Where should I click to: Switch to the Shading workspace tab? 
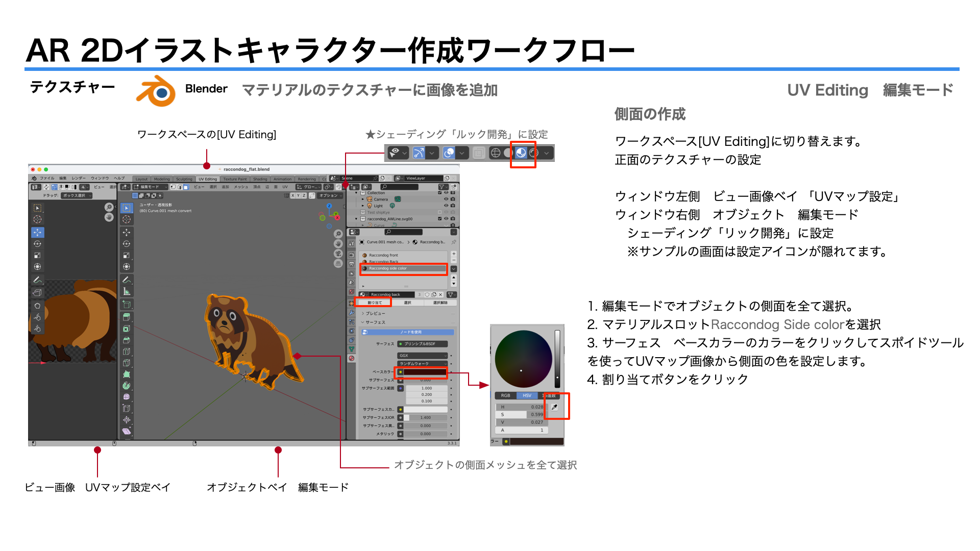[260, 179]
